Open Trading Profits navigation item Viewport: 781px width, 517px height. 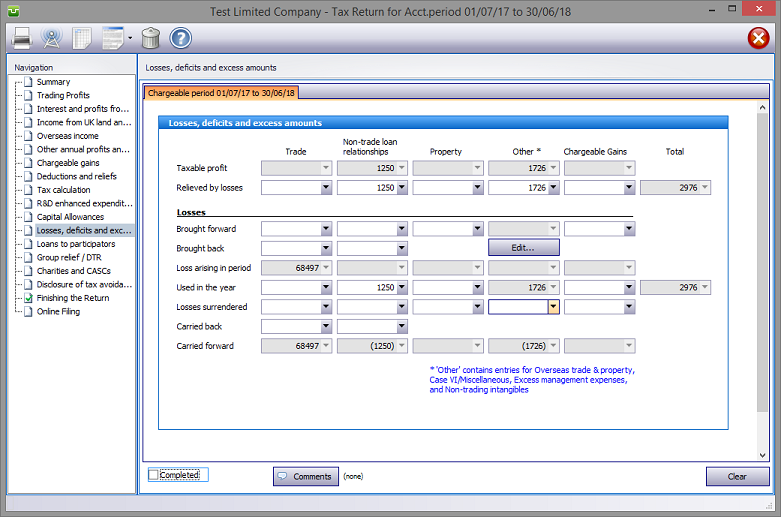[63, 95]
